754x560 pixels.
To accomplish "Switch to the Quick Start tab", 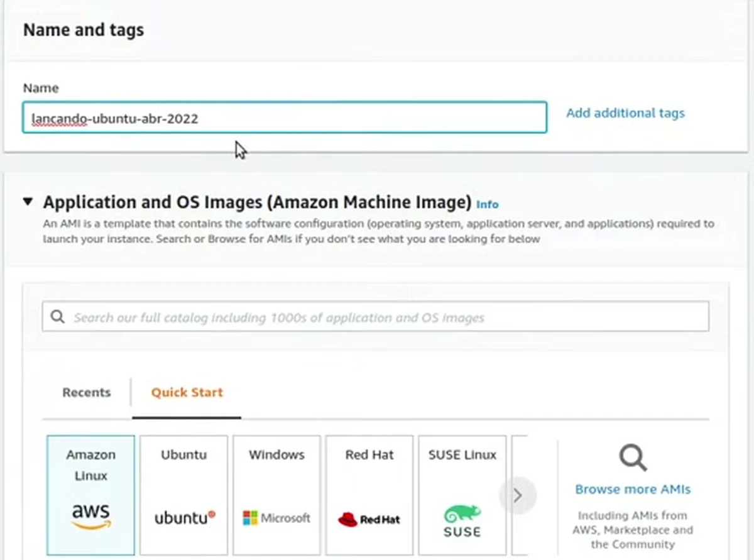I will click(x=187, y=392).
